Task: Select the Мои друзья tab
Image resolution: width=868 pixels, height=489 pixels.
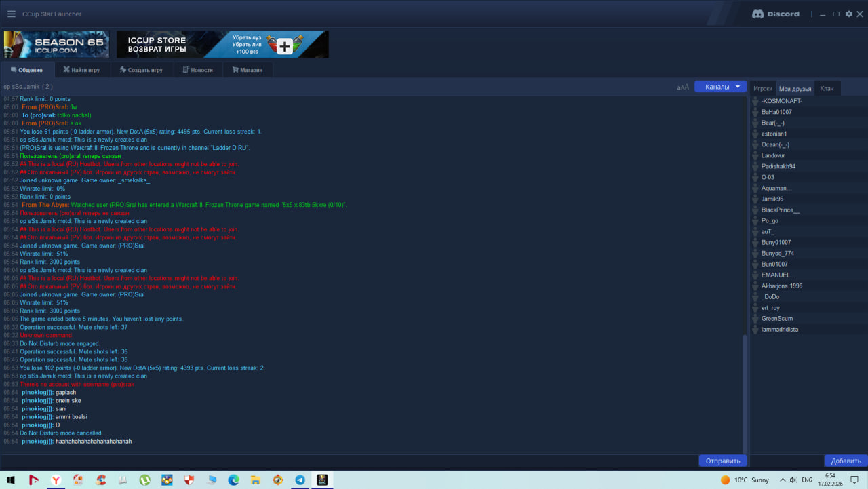Action: coord(795,88)
